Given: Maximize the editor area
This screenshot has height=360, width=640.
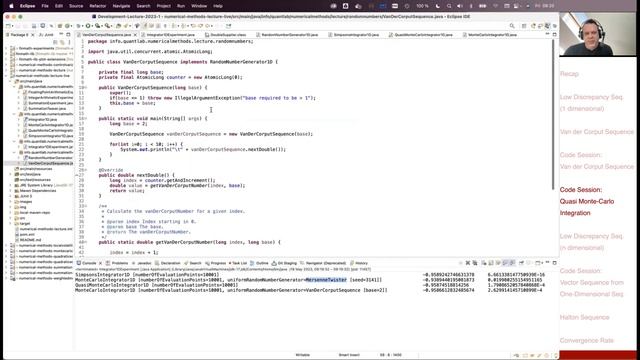Looking at the screenshot, I should (554, 34).
